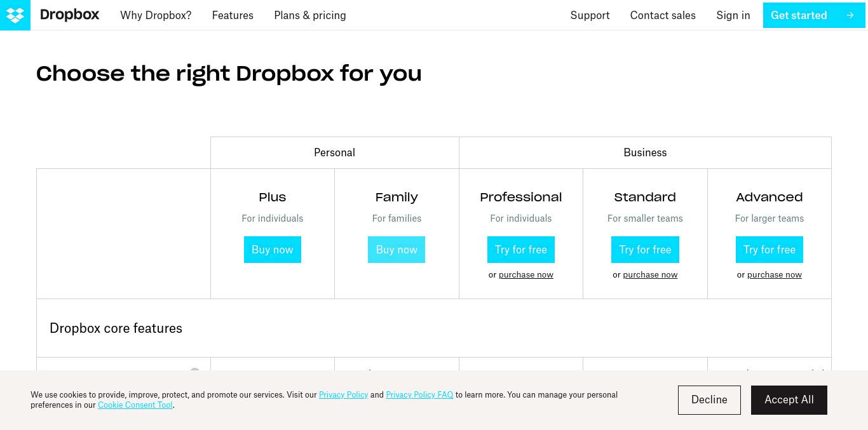Screen dimensions: 868x430
Task: Click 'For families' text
Action: 397,218
